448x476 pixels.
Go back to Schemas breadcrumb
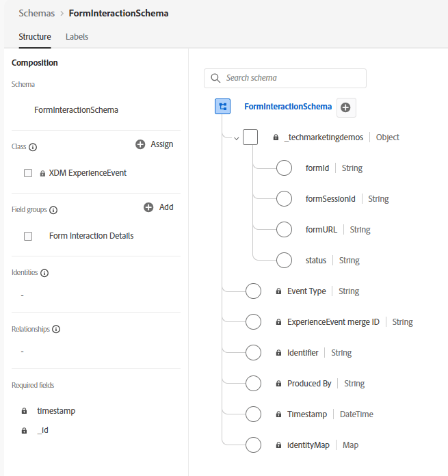pyautogui.click(x=37, y=13)
